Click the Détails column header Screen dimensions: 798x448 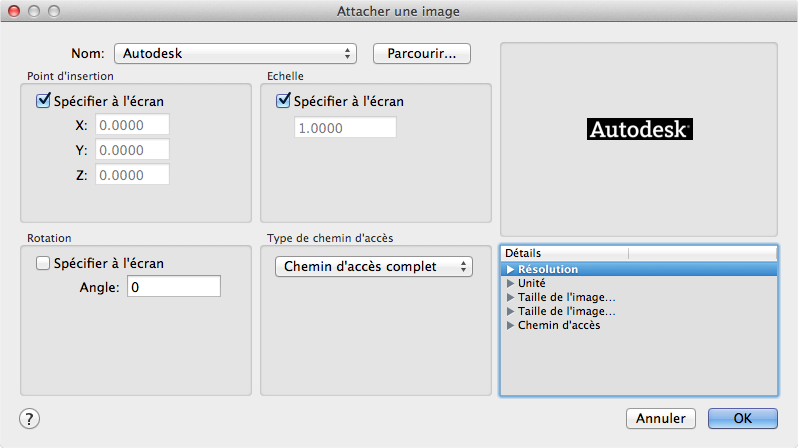[x=638, y=253]
